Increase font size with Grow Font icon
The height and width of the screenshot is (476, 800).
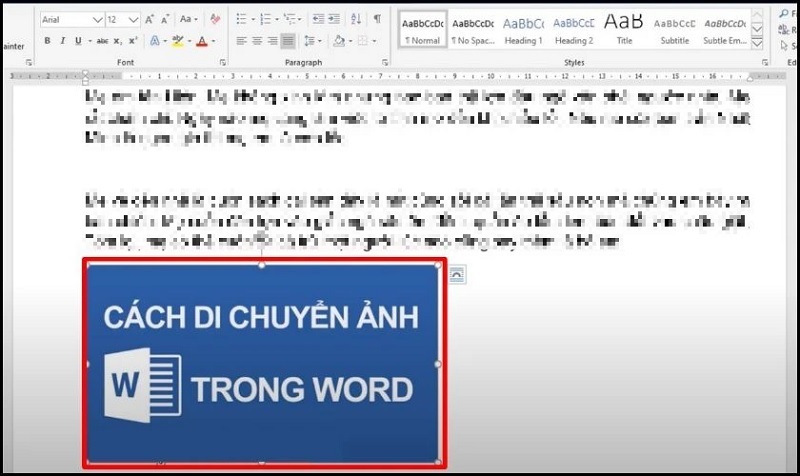click(x=149, y=20)
